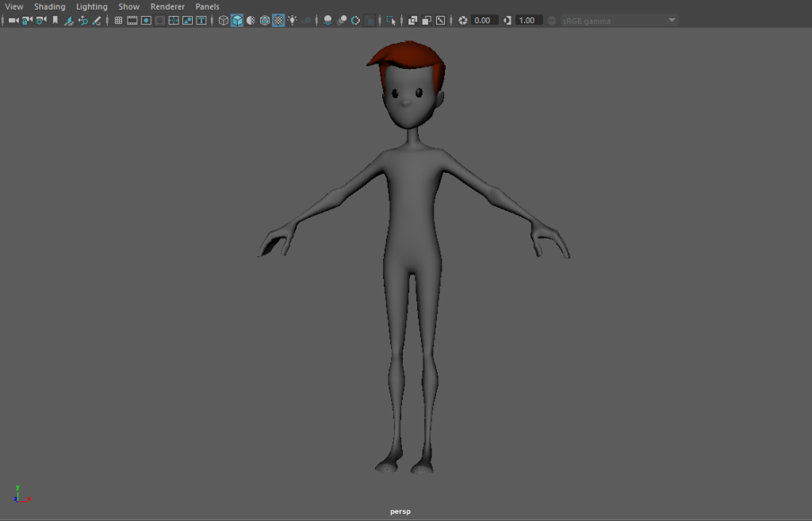Click the Exposure value field showing 0.00
Image resolution: width=812 pixels, height=521 pixels.
[x=483, y=21]
